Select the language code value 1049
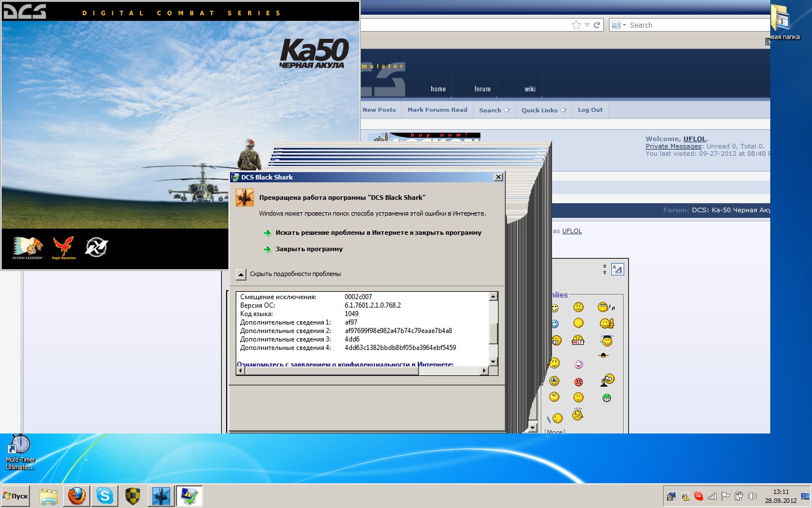Viewport: 812px width, 508px height. 352,314
